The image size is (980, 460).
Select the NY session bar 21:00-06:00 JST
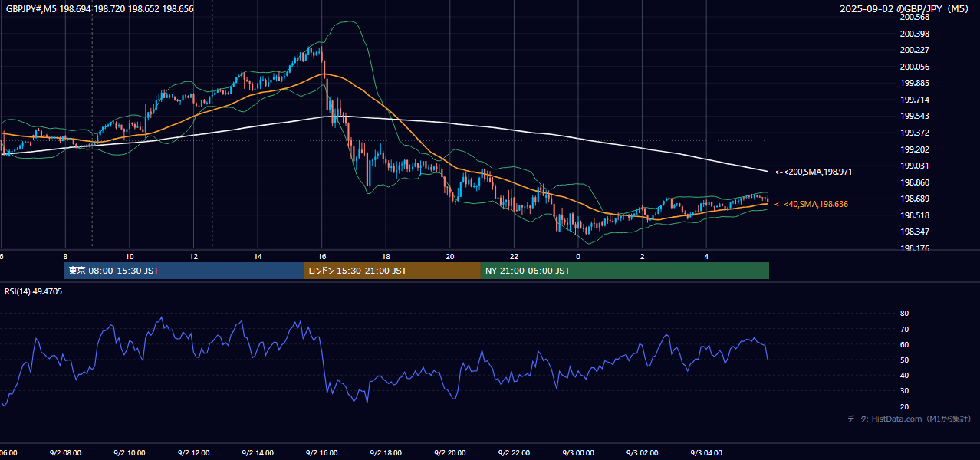pos(625,271)
